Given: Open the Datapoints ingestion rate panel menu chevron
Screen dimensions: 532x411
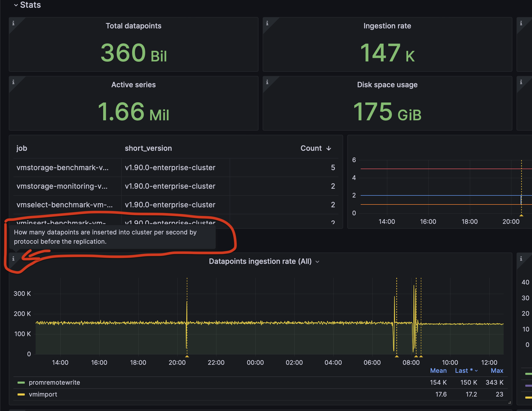Looking at the screenshot, I should point(318,262).
